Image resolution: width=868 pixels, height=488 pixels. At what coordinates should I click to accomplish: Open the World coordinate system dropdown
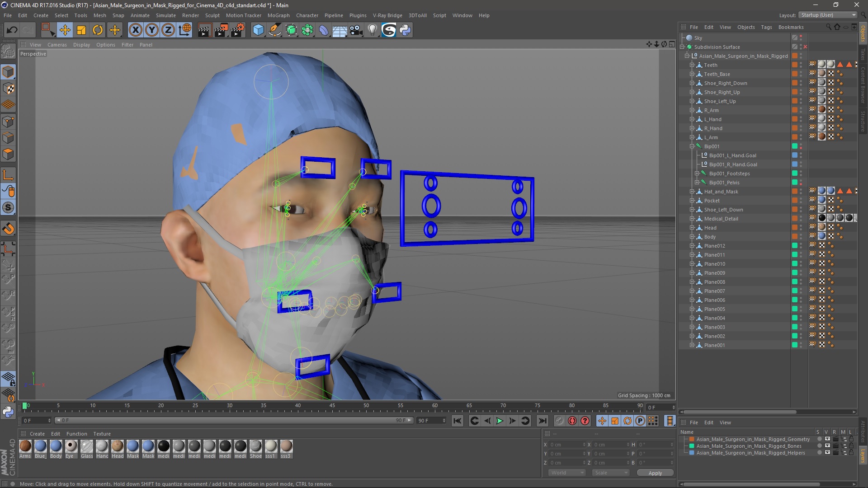[x=567, y=473]
